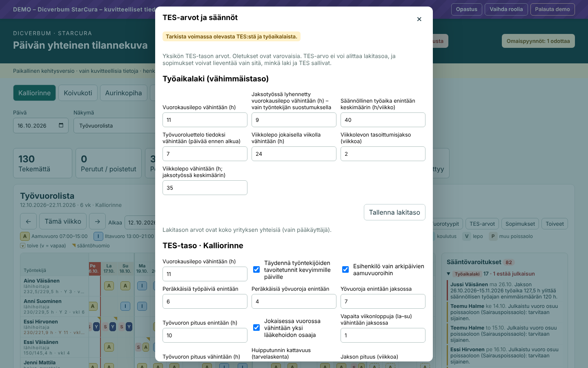Screen dimensions: 588x368
Task: Focus the Viikkolepo vähintään jaksotyössä keskimäärin field
Action: click(205, 188)
